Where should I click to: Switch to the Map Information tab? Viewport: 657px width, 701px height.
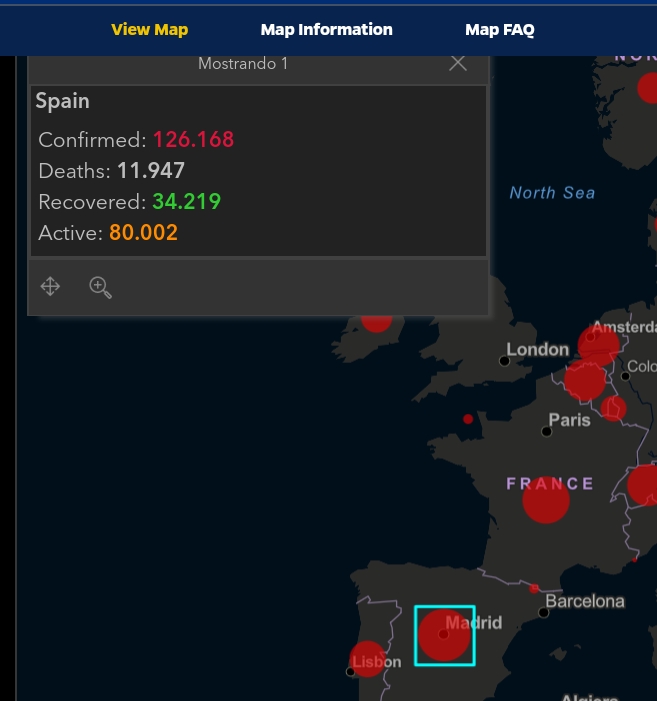[326, 29]
